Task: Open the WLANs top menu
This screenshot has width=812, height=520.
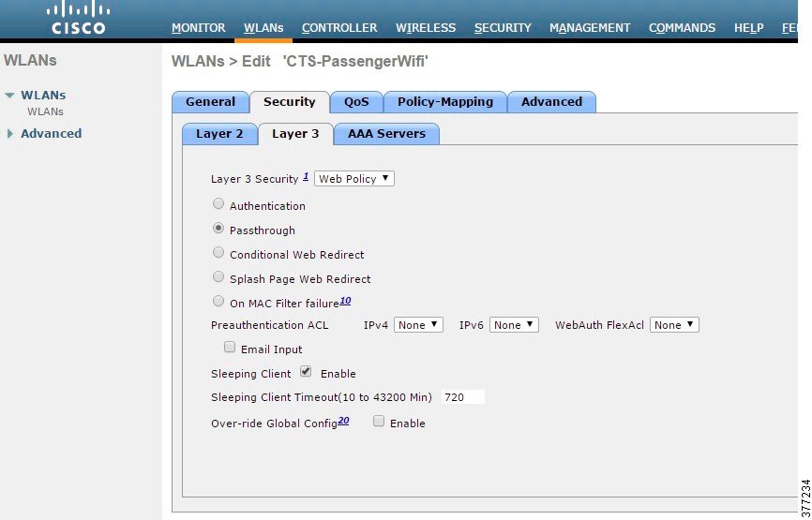Action: point(263,28)
